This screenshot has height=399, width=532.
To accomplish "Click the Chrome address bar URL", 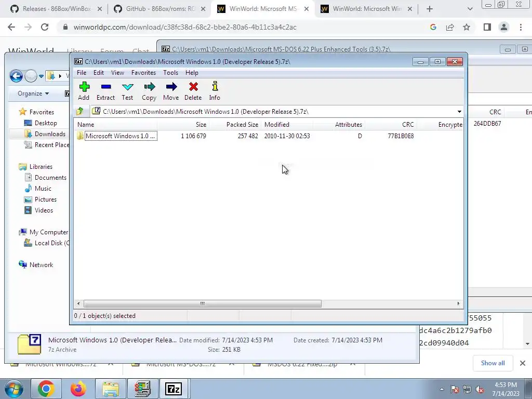I will point(185,27).
